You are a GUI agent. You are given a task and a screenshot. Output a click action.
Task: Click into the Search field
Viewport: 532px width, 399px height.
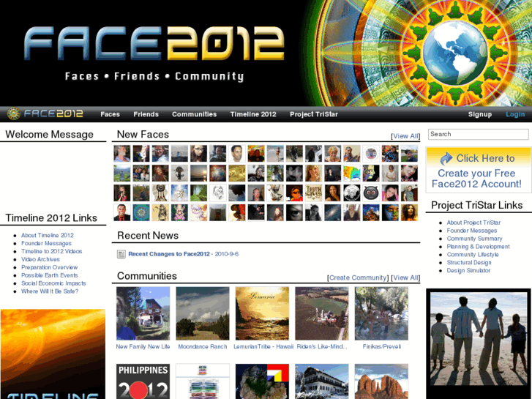click(x=478, y=134)
